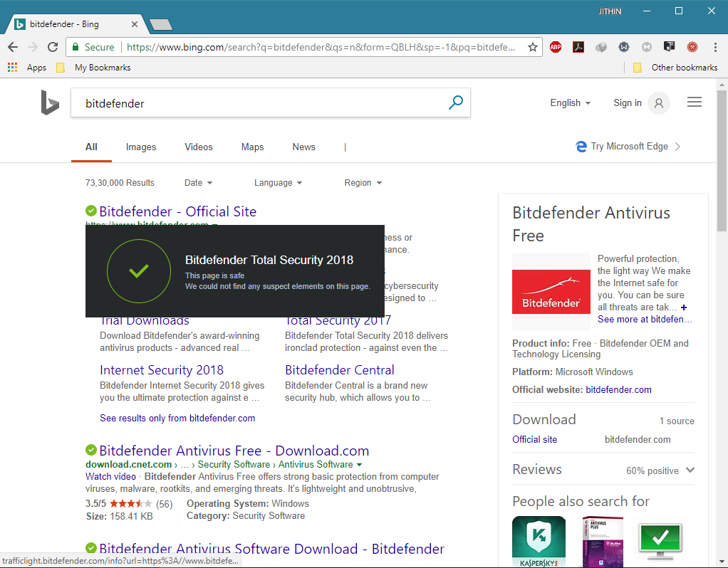Viewport: 728px width, 568px height.
Task: Click green check beside Antivirus Free Download.com
Action: tap(91, 450)
